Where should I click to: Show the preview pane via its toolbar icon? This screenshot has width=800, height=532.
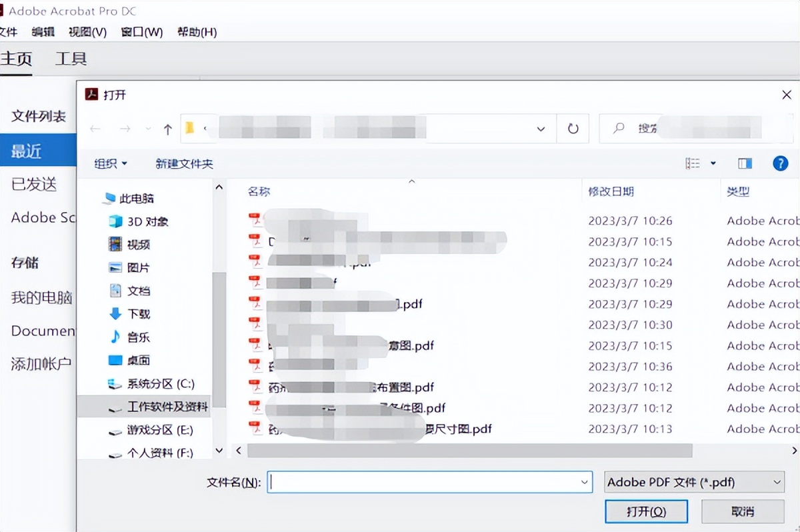click(x=745, y=163)
